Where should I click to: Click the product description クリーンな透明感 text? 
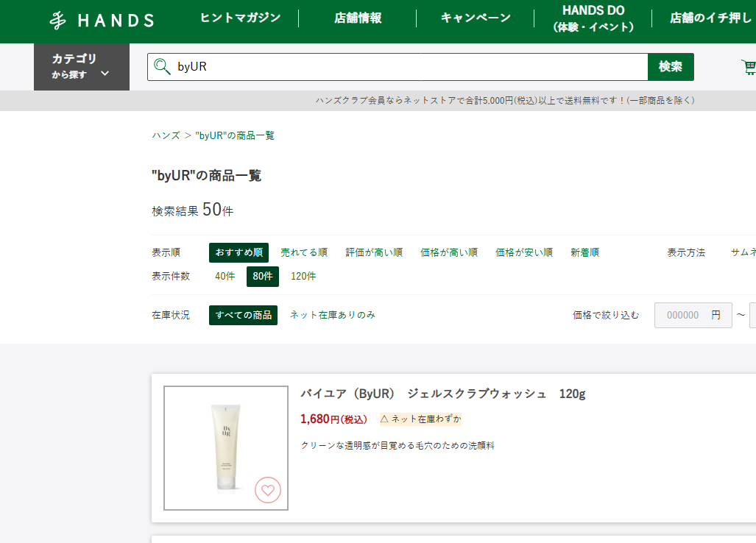pos(398,446)
